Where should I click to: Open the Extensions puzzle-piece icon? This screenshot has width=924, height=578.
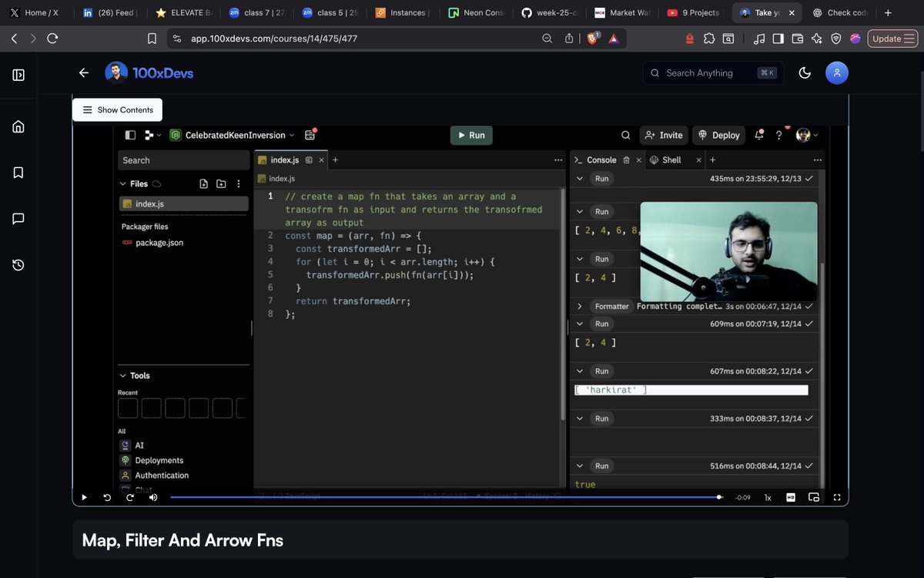709,39
